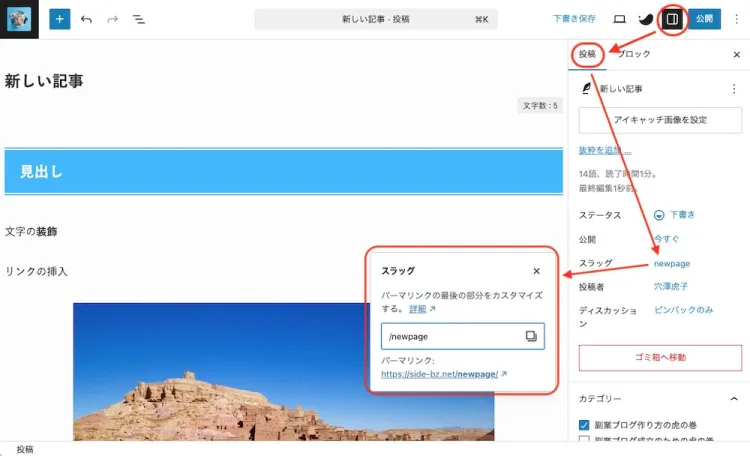Image resolution: width=750 pixels, height=456 pixels.
Task: Open the editor options three-dot menu
Action: point(737,19)
